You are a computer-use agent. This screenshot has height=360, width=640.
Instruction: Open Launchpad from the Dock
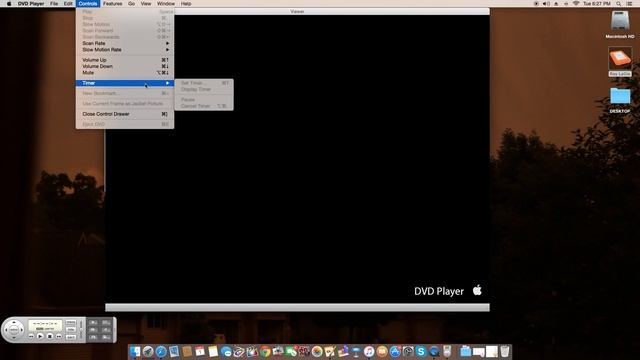click(x=148, y=351)
